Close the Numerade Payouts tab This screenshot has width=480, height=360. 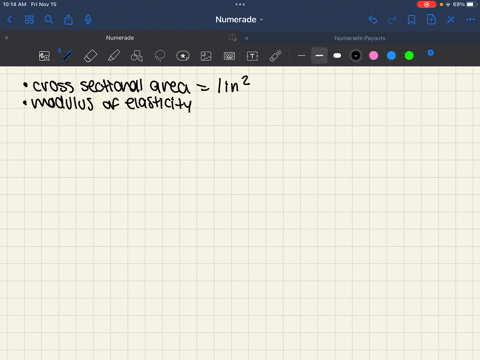(x=246, y=38)
